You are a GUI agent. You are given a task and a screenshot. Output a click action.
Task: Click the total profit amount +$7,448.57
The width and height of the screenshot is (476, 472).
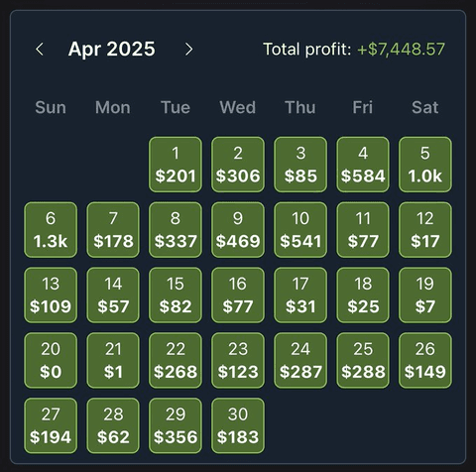point(401,50)
